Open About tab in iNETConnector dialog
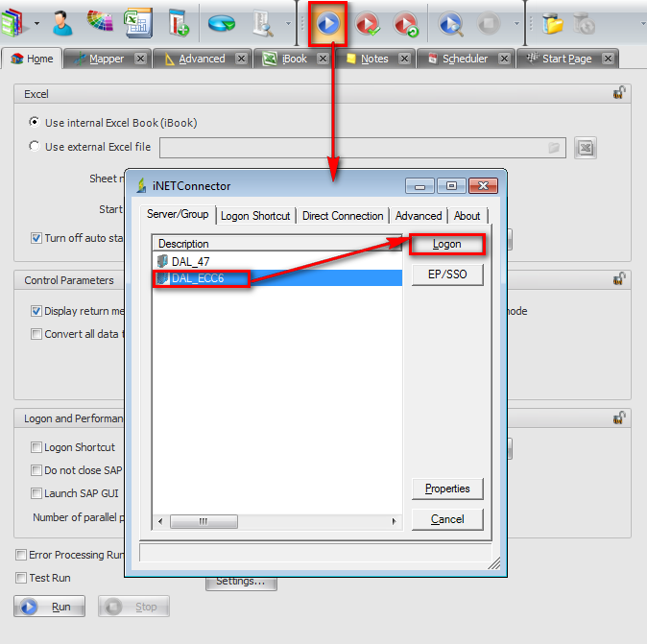The width and height of the screenshot is (647, 644). (467, 216)
